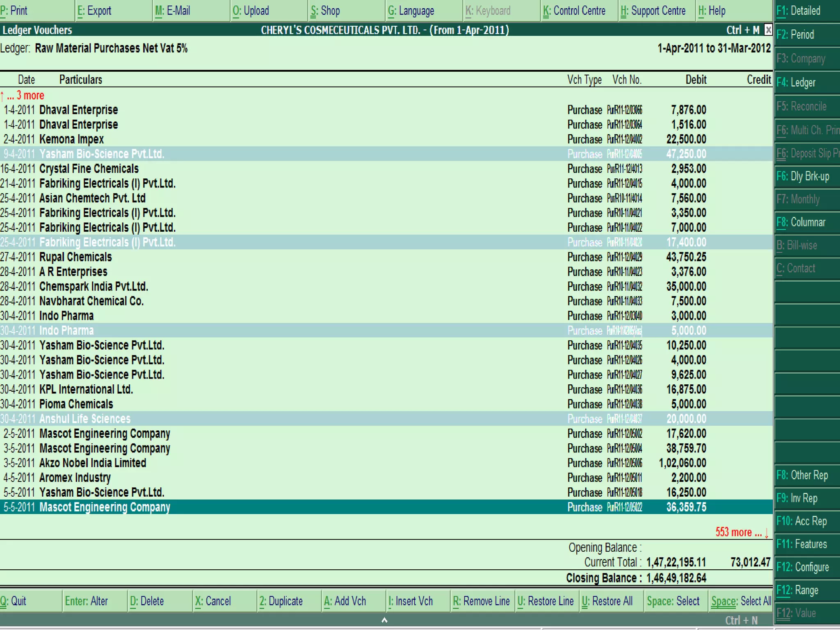Click the D: Delete button
This screenshot has width=840, height=630.
(x=147, y=601)
